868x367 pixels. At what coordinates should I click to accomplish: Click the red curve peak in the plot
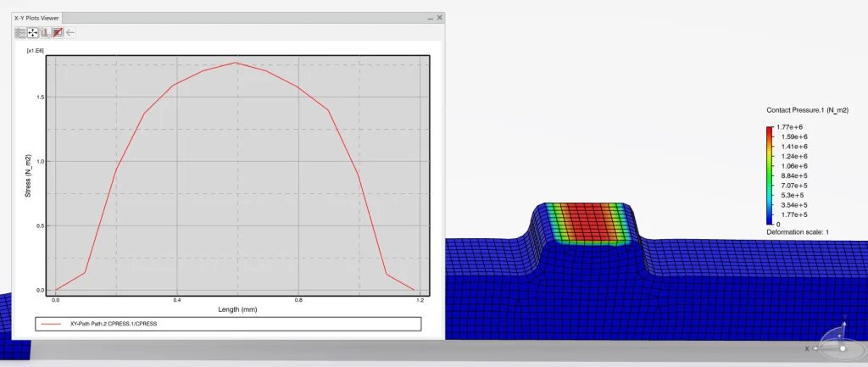click(236, 63)
